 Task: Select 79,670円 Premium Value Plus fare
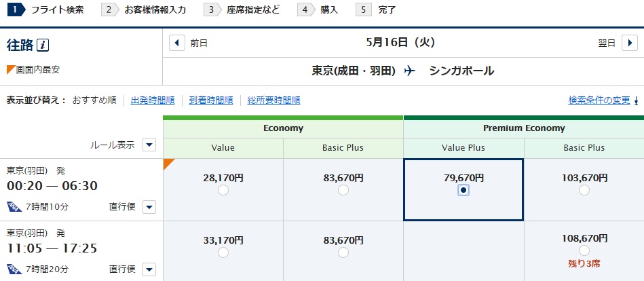click(x=463, y=190)
